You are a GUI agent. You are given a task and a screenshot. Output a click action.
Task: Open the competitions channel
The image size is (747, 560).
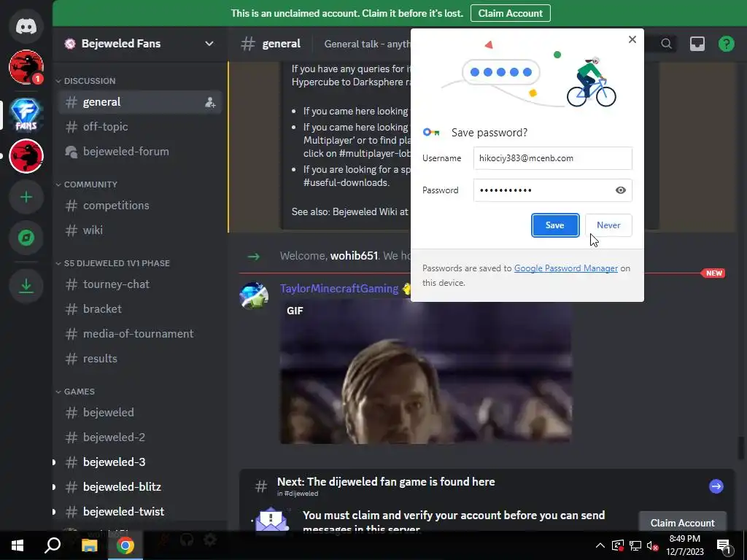[140, 206]
